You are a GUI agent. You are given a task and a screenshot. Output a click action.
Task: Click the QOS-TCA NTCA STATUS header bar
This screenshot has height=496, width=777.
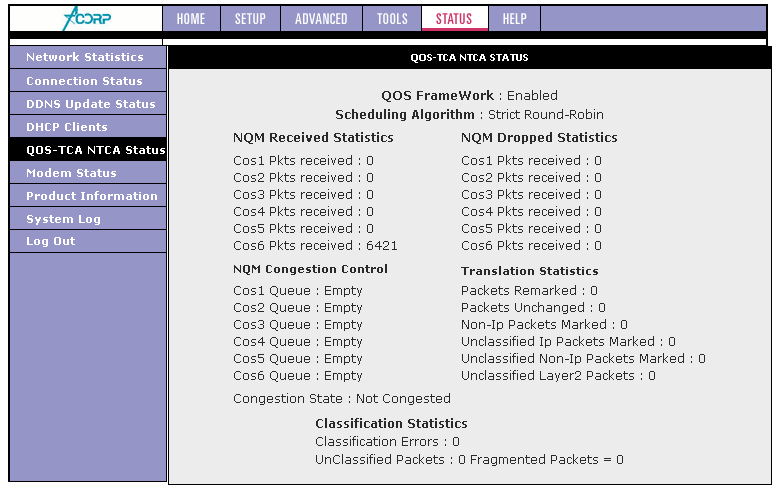tap(469, 57)
